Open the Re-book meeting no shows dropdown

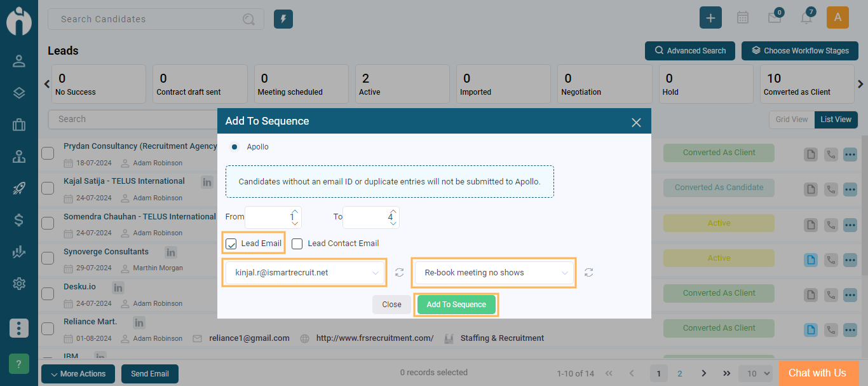point(493,273)
